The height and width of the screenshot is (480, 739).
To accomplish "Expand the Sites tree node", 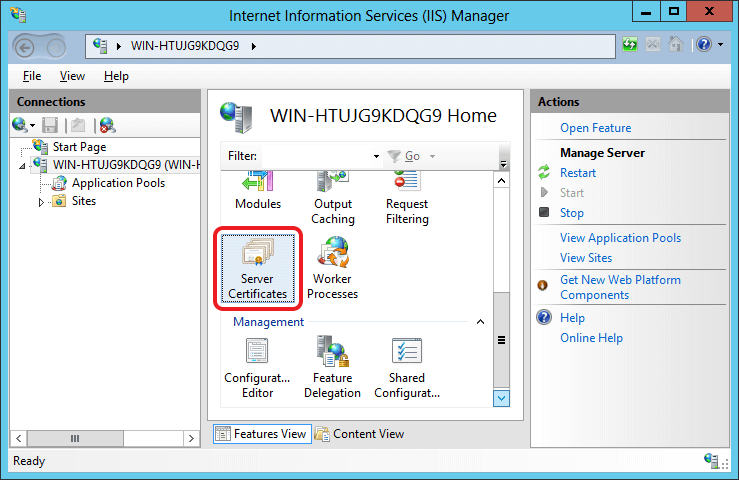I will 41,202.
